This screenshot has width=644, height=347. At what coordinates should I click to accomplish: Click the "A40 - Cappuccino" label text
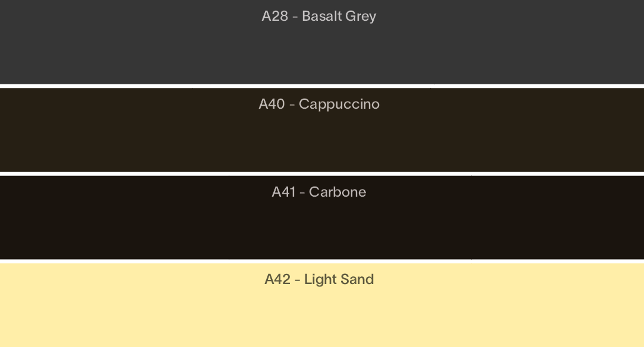click(x=318, y=105)
